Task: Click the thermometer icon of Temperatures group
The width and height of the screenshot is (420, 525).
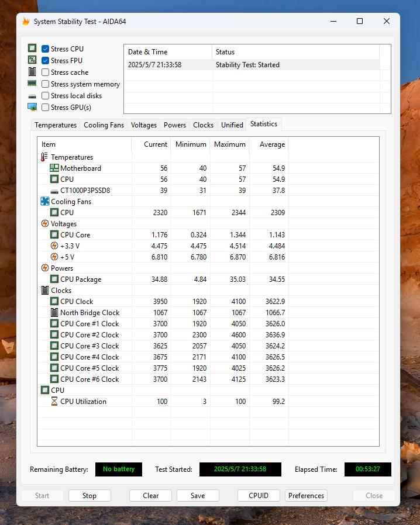Action: (44, 157)
